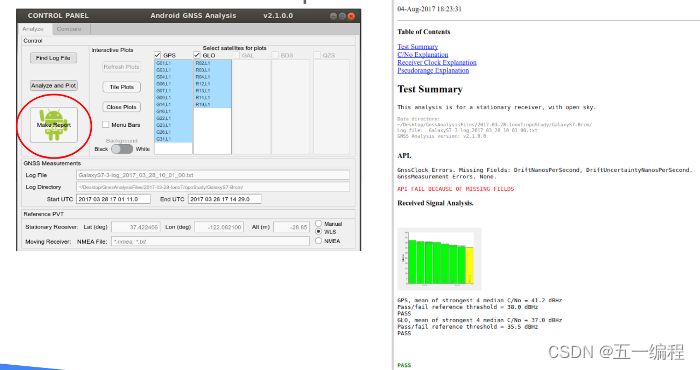Close the Control Panel window
Screen dimensions: 700x370
pyautogui.click(x=351, y=16)
